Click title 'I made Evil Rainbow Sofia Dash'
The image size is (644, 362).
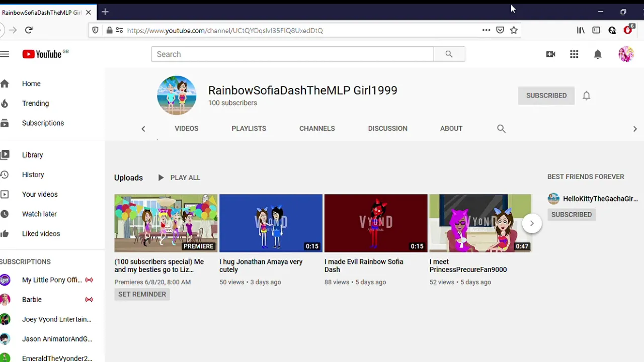tap(364, 265)
